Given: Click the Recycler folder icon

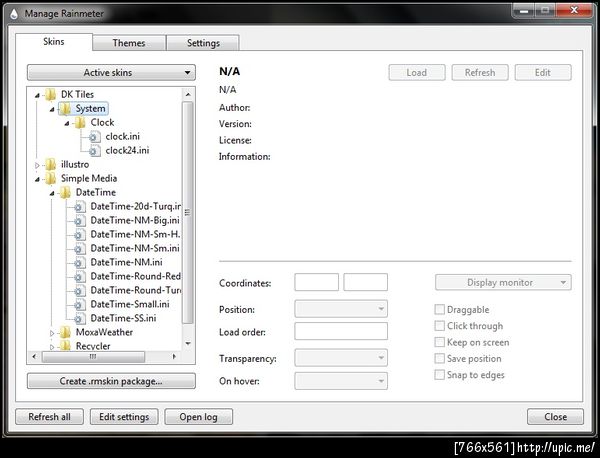Looking at the screenshot, I should [65, 346].
